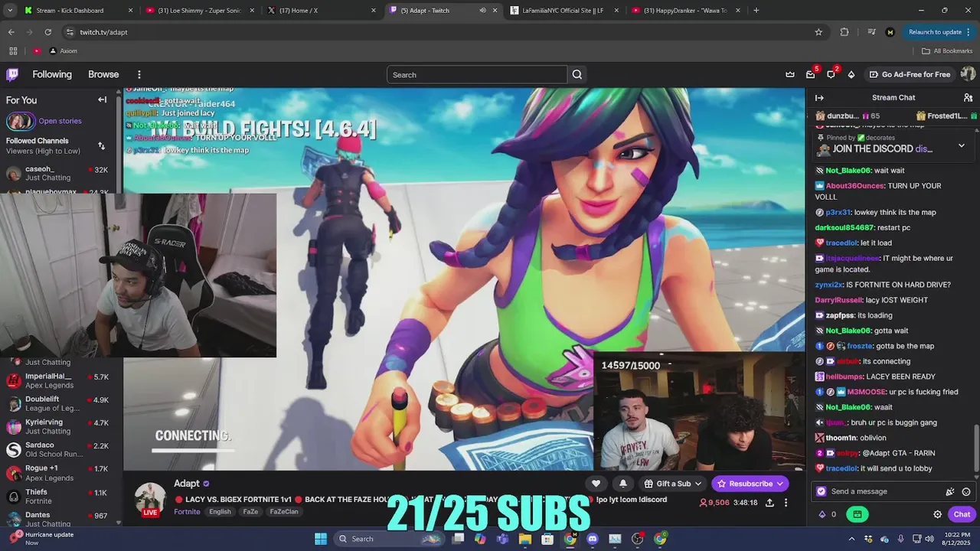
Task: Open Discord from the Windows taskbar
Action: point(592,539)
